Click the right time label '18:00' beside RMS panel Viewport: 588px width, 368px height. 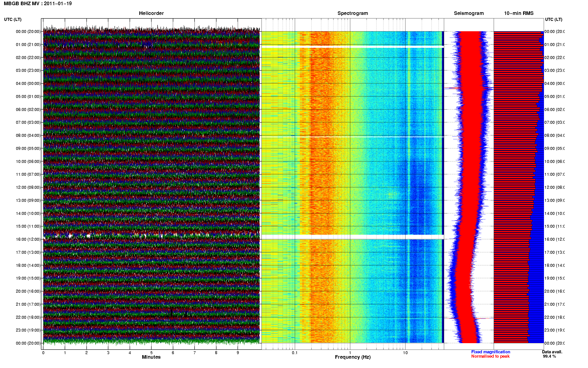pyautogui.click(x=555, y=265)
